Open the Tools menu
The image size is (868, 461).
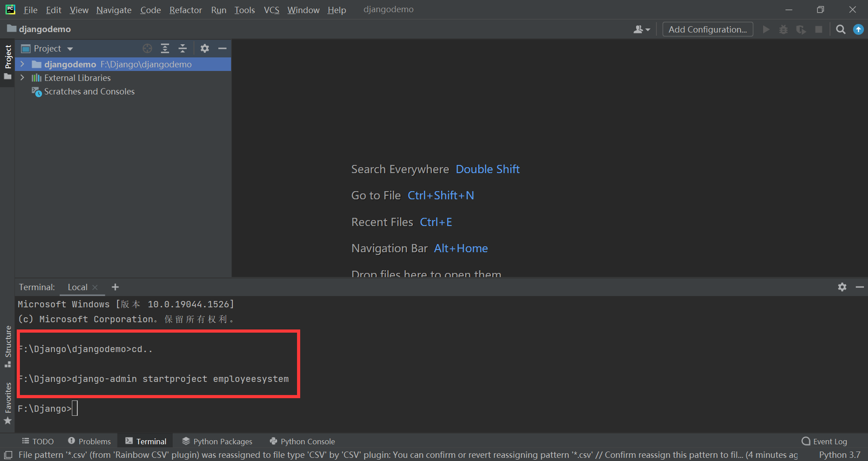tap(245, 10)
